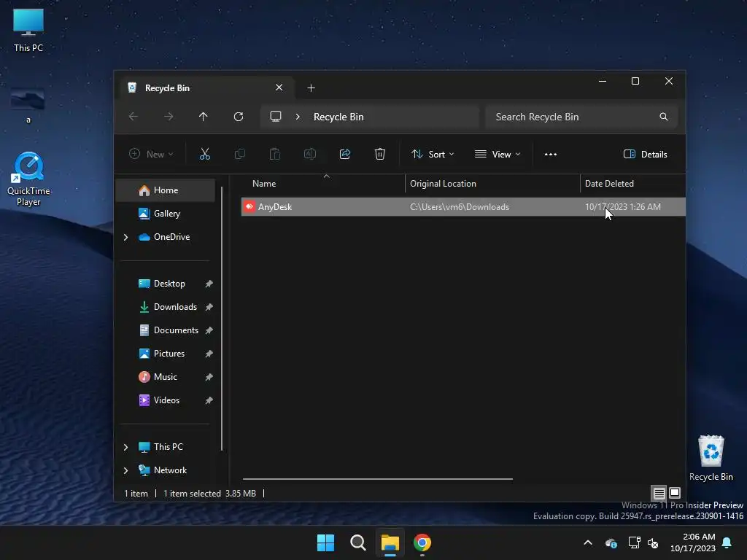The width and height of the screenshot is (747, 560).
Task: Click the network display tray icon
Action: pos(634,542)
